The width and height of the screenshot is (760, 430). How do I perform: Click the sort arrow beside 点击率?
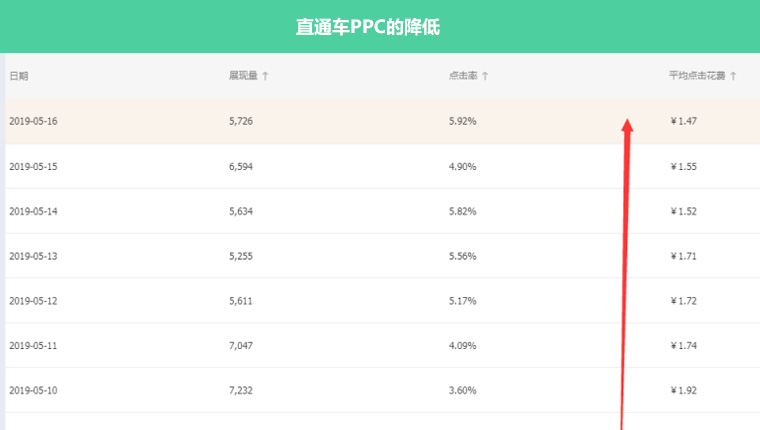[485, 76]
